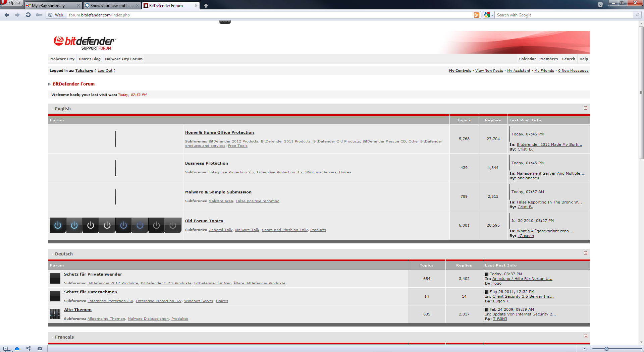Switch to Show your new stuff tab
The image size is (644, 352).
112,6
